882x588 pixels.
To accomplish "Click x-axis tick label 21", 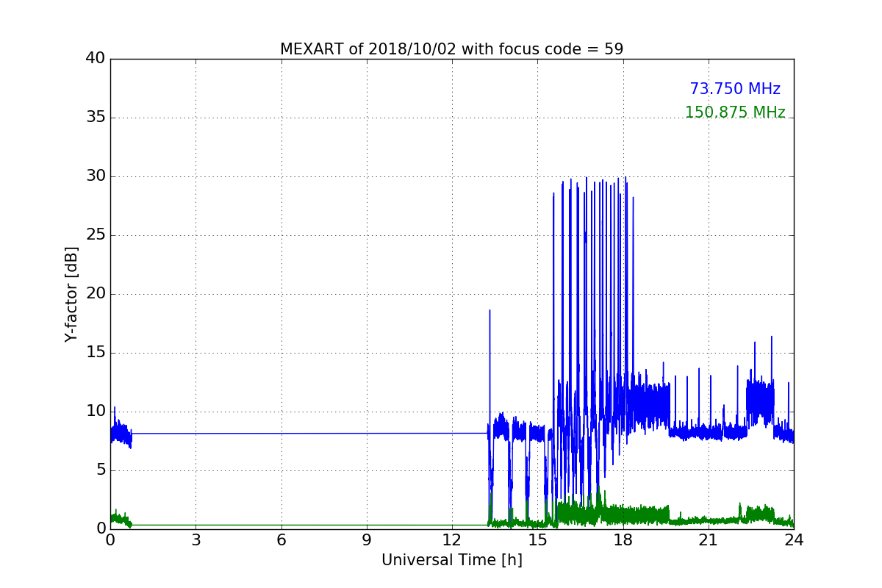I will point(709,540).
